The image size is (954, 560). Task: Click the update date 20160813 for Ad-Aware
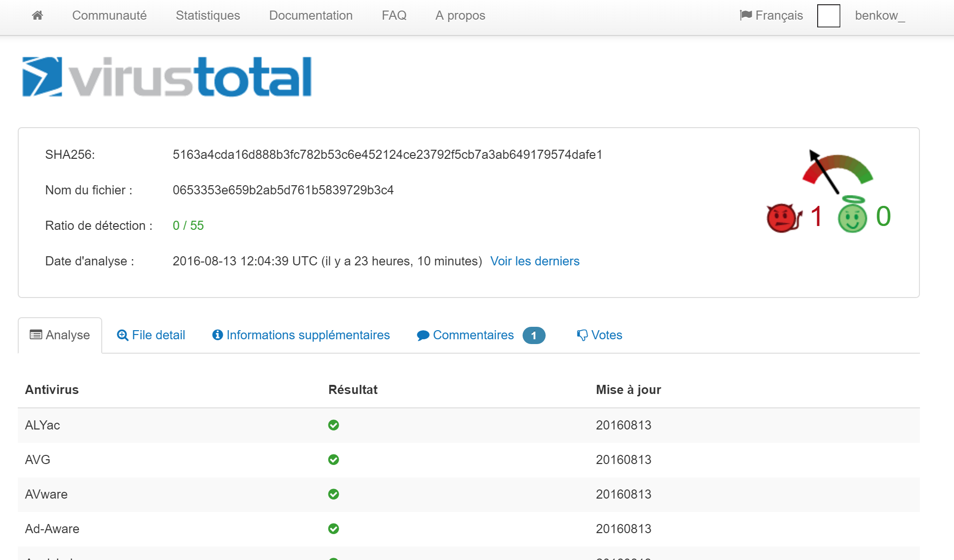click(x=623, y=529)
